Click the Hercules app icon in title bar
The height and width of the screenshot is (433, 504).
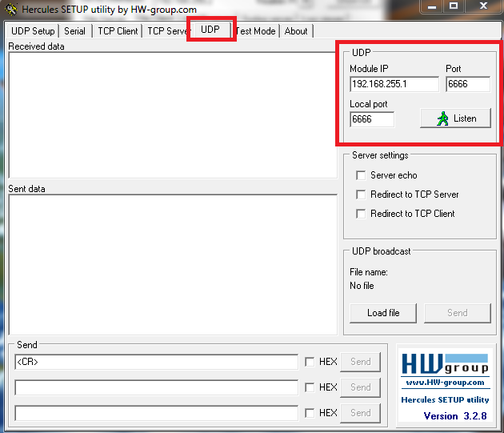pos(11,9)
